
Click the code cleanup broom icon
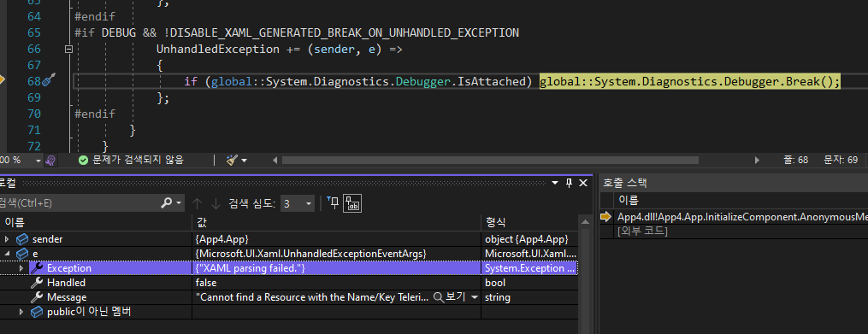coord(232,161)
